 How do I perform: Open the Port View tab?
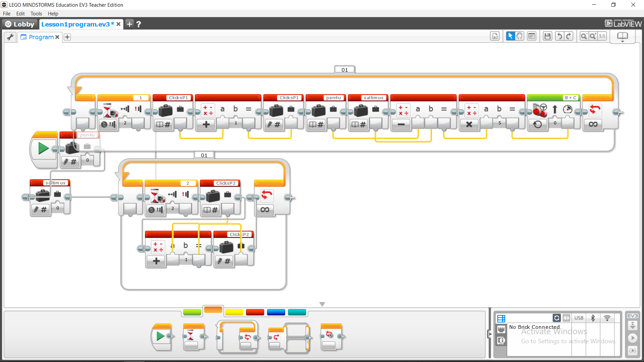(501, 329)
